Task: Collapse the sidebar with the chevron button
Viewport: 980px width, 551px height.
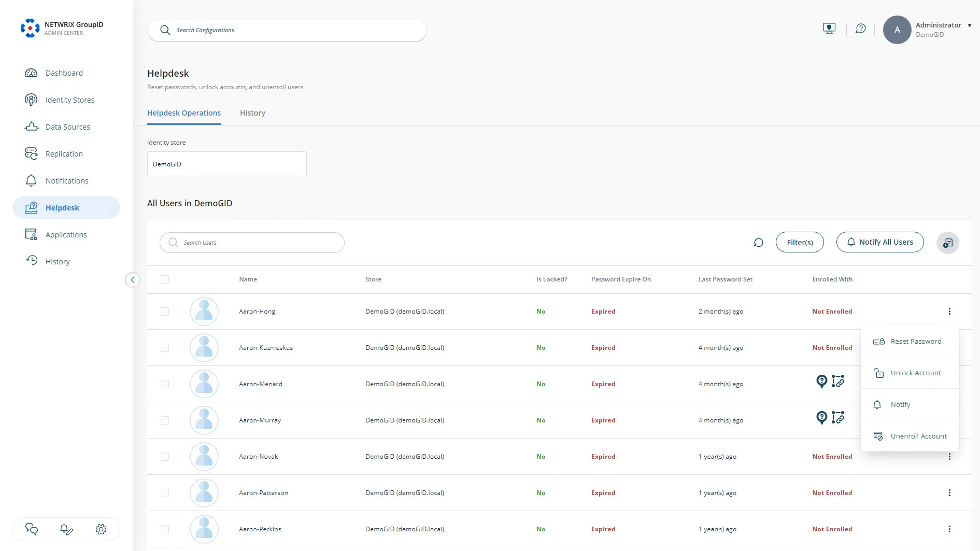Action: pyautogui.click(x=133, y=280)
